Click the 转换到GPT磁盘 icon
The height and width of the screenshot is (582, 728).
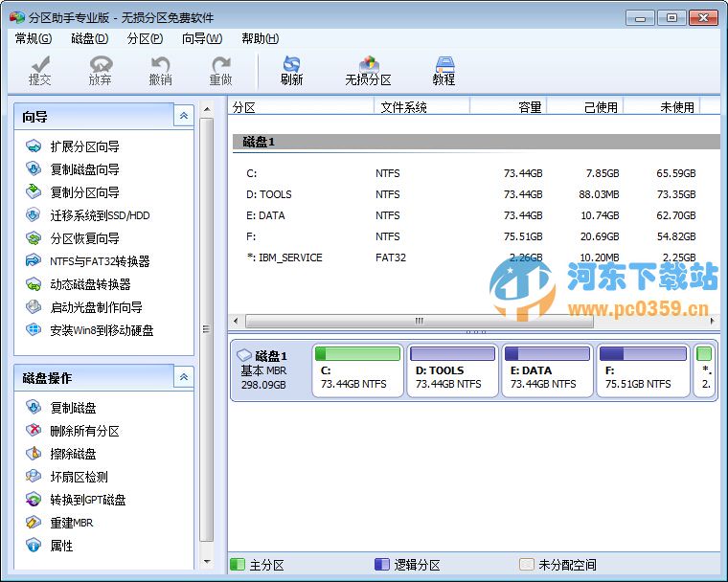point(34,500)
